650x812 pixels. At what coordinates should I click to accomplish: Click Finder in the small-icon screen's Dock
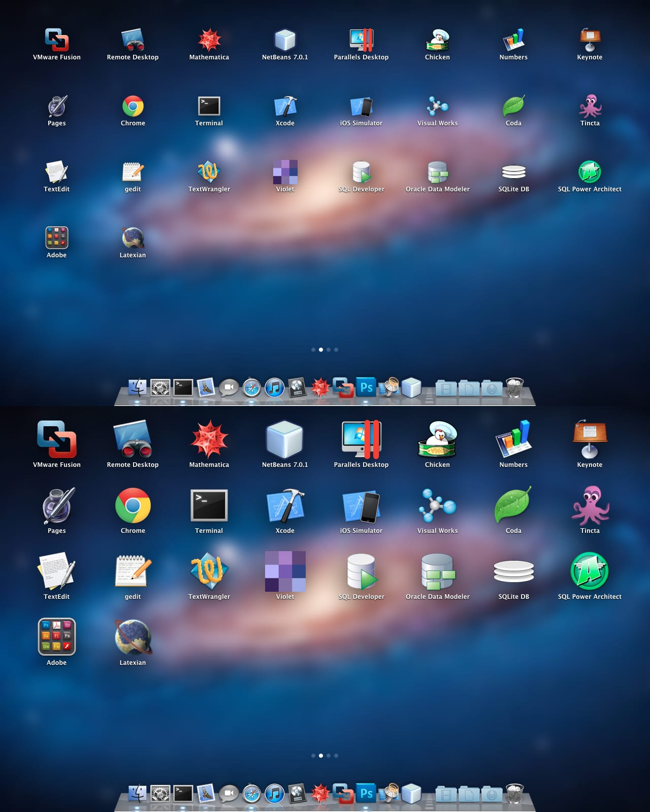[x=138, y=388]
